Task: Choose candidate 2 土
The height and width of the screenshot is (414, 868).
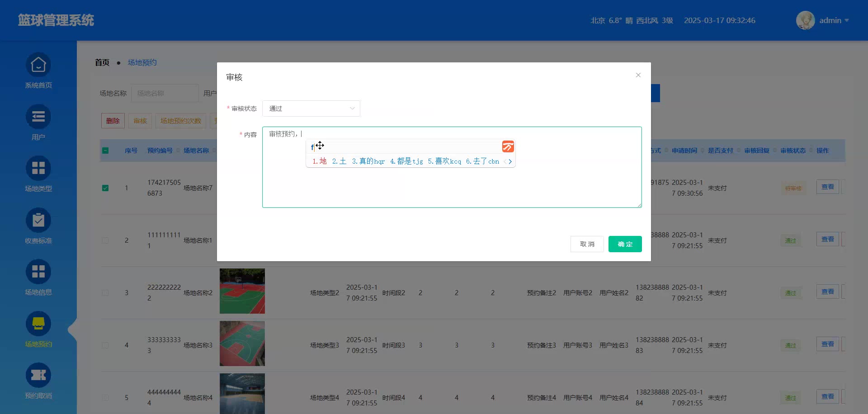Action: pyautogui.click(x=340, y=161)
